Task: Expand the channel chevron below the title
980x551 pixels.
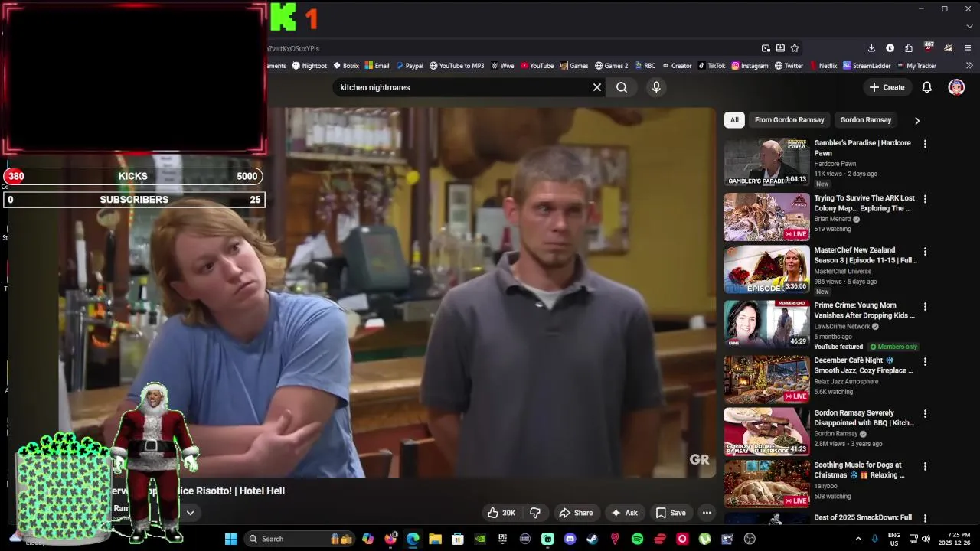Action: 190,513
